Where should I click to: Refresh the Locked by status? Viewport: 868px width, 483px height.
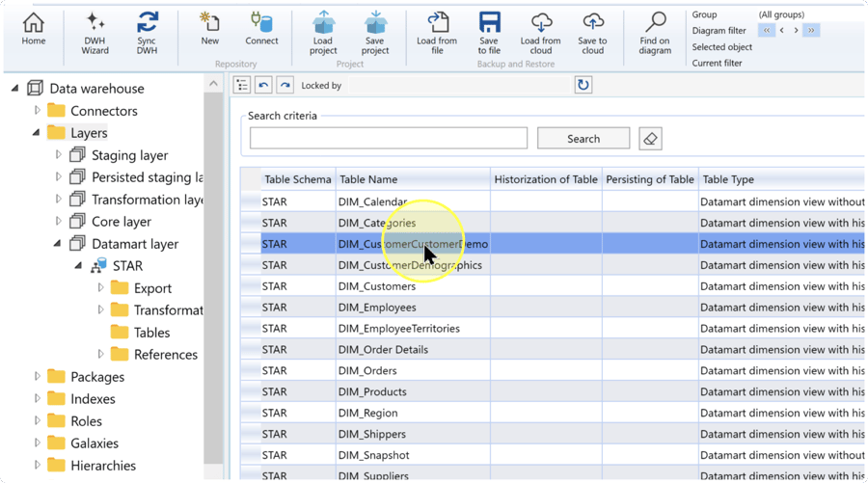point(583,85)
